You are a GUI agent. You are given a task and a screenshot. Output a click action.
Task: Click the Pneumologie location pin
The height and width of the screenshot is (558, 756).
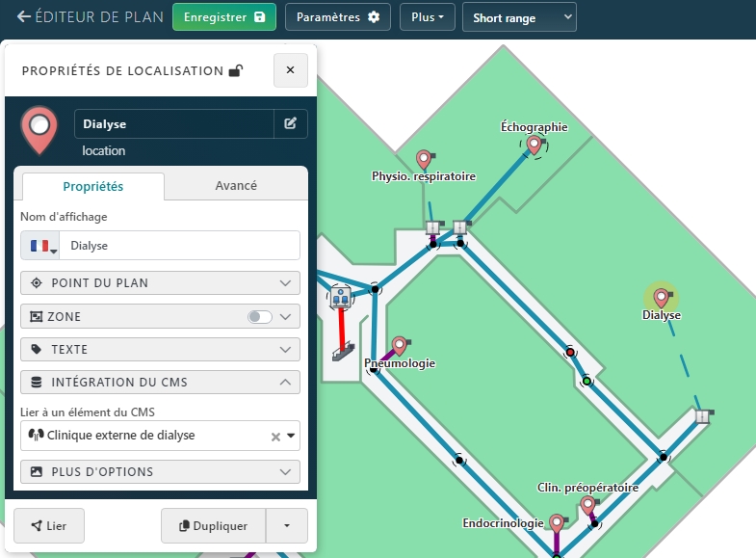point(400,346)
